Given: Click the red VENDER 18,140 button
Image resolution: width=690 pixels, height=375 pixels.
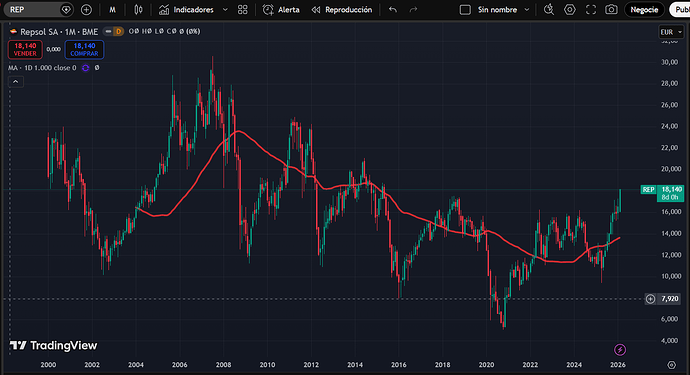Looking at the screenshot, I should pos(25,50).
